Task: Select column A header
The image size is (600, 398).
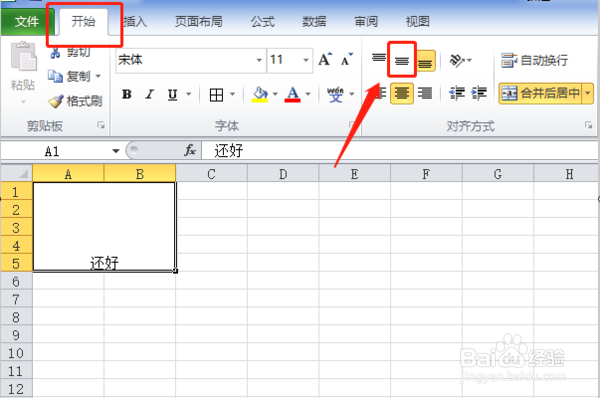Action: (68, 174)
